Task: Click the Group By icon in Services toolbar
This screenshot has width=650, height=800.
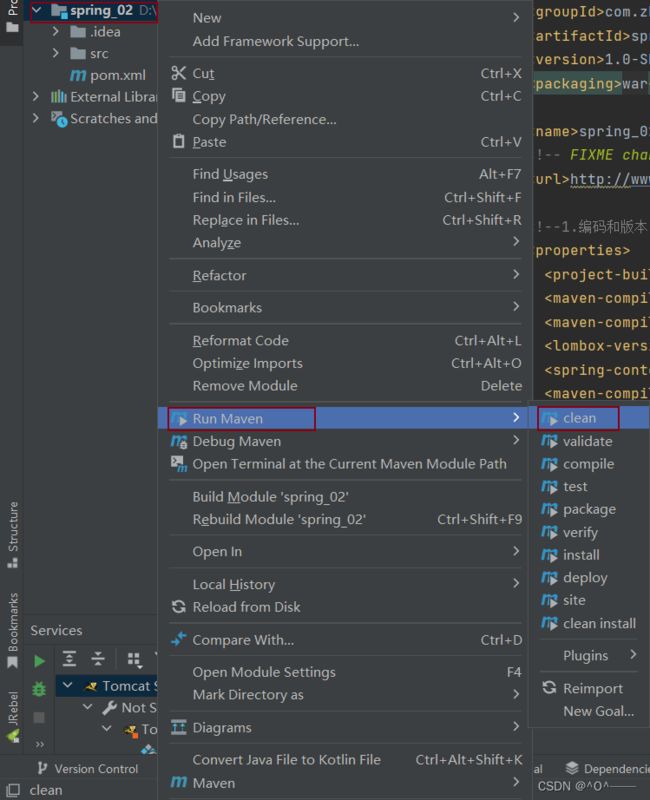Action: coord(134,660)
